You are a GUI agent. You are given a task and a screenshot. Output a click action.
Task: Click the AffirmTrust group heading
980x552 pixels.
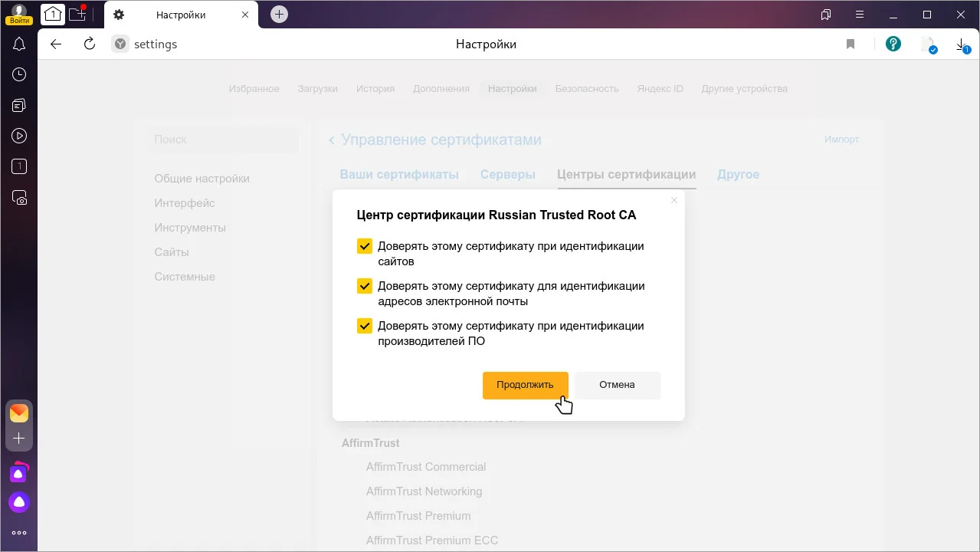[x=371, y=443]
